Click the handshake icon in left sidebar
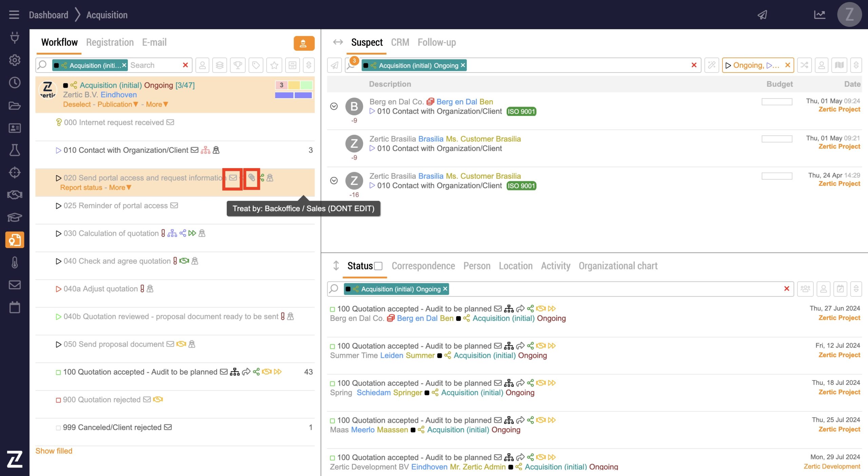Screen dimensions: 868x476 coord(15,195)
